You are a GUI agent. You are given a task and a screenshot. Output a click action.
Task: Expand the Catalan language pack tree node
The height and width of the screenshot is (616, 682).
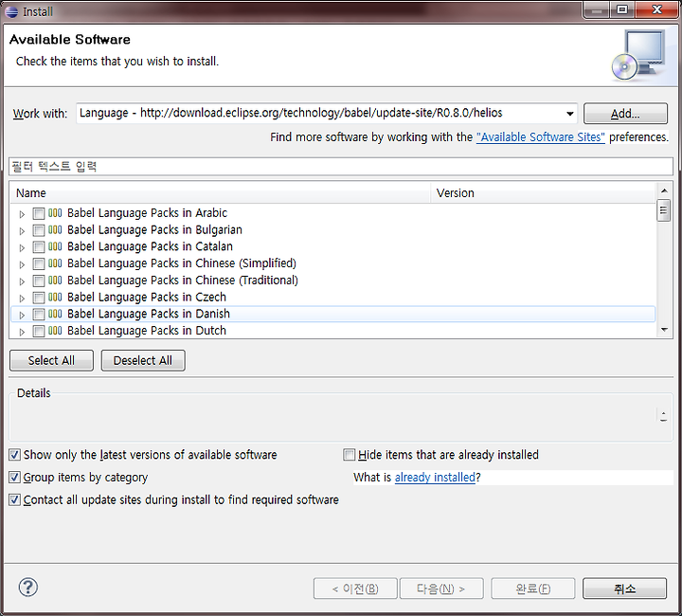coord(22,247)
